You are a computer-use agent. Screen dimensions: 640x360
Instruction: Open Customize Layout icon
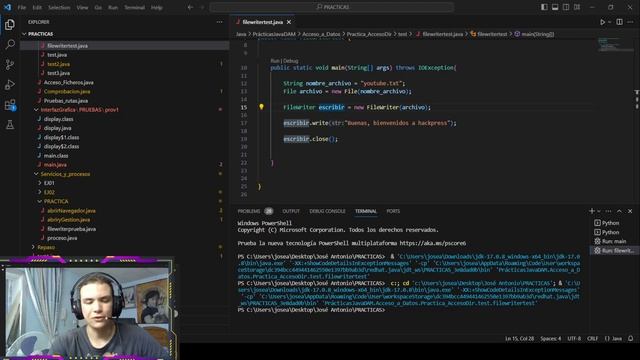(577, 7)
